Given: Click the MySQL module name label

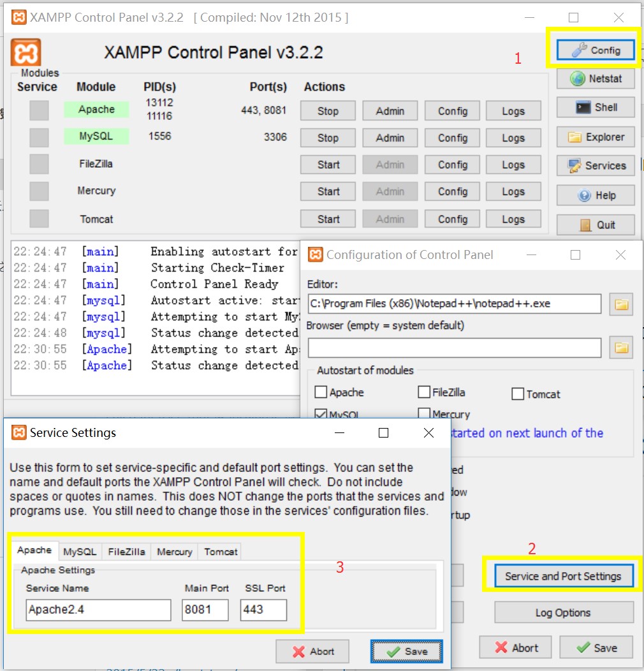Looking at the screenshot, I should pos(96,136).
